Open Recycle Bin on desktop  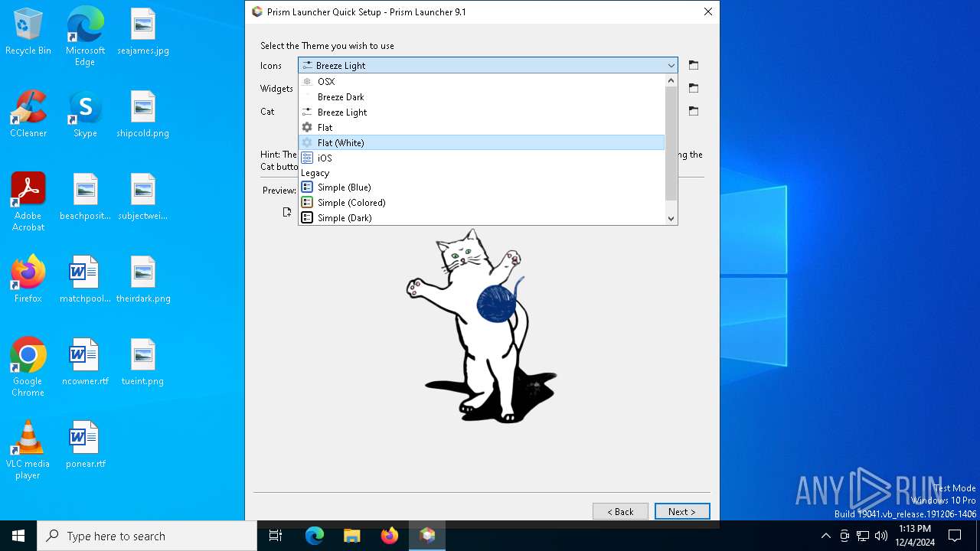(x=28, y=32)
